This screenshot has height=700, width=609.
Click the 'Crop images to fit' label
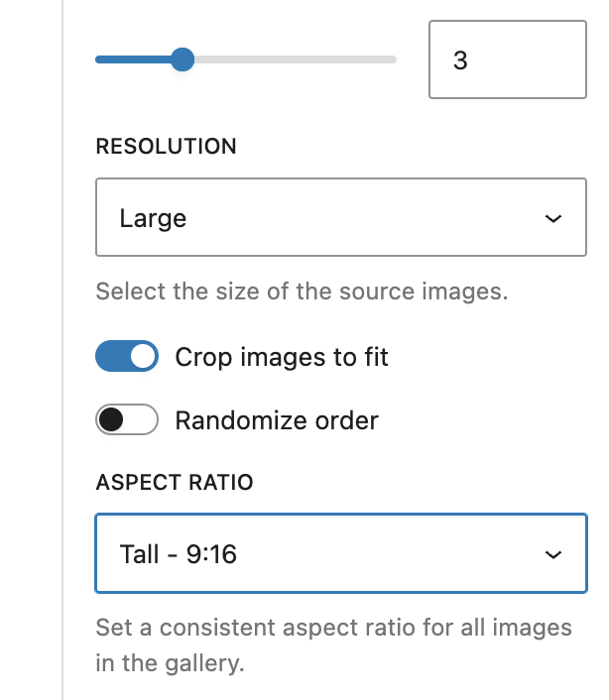pos(282,357)
